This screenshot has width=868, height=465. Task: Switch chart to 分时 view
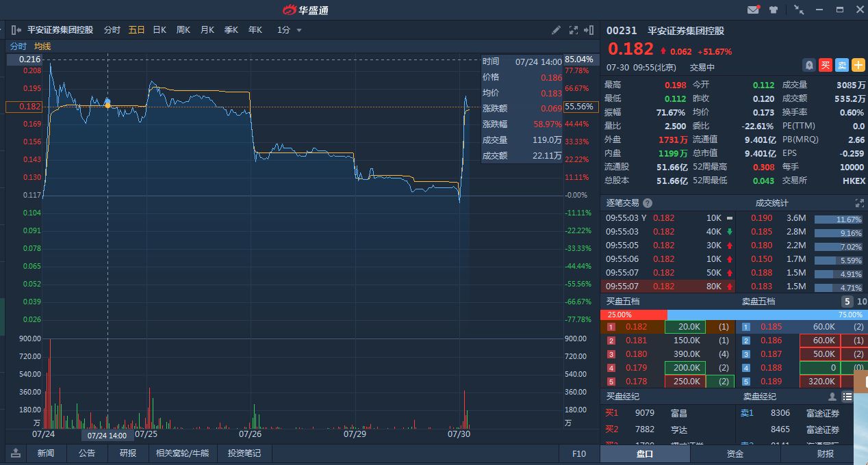click(x=112, y=30)
